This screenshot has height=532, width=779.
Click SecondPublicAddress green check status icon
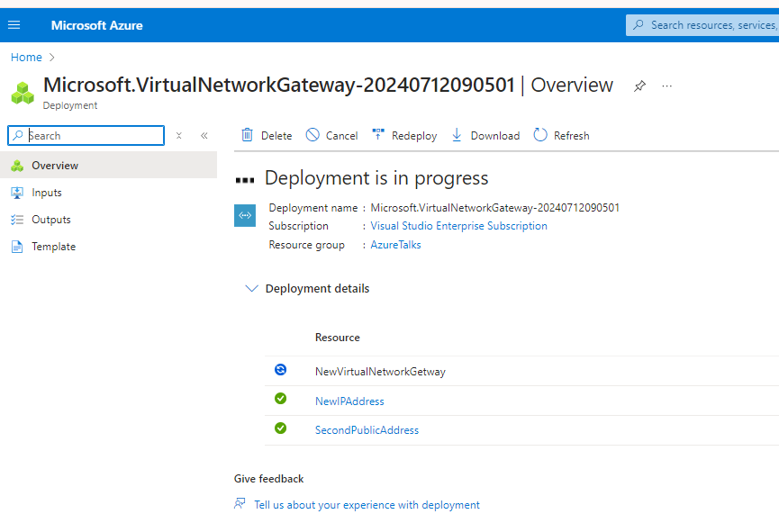tap(281, 428)
